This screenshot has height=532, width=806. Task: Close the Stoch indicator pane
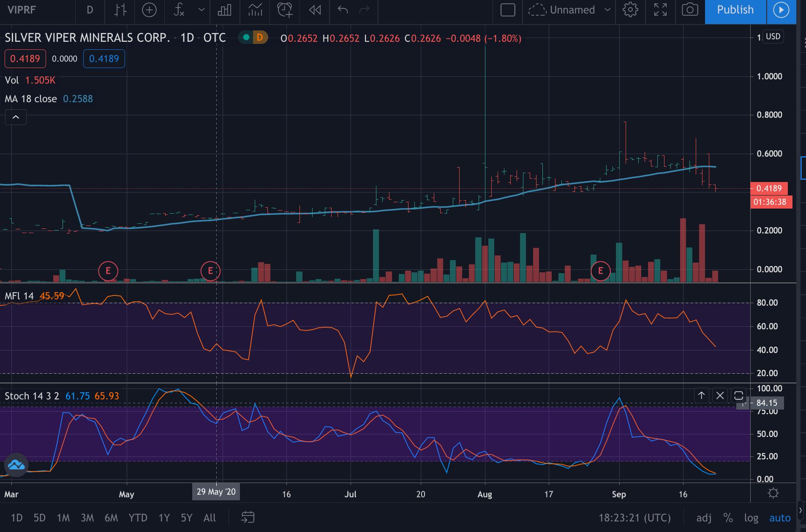[720, 396]
